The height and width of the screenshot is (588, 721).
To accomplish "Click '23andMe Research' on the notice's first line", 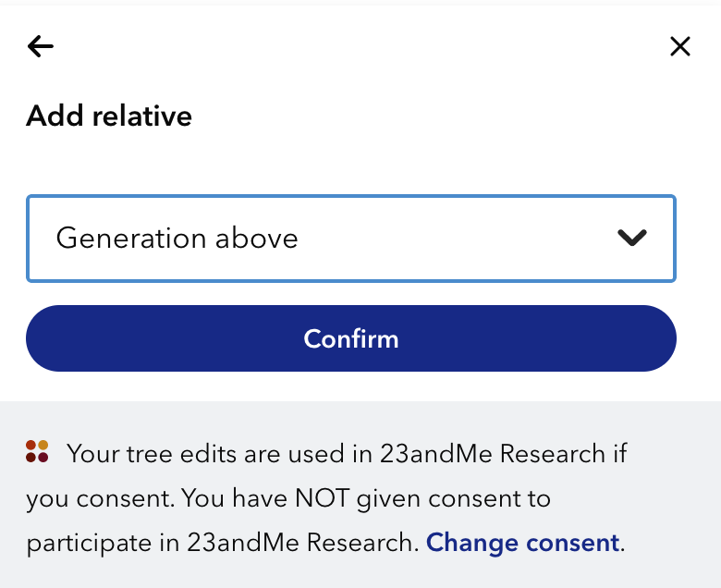I will [x=492, y=453].
